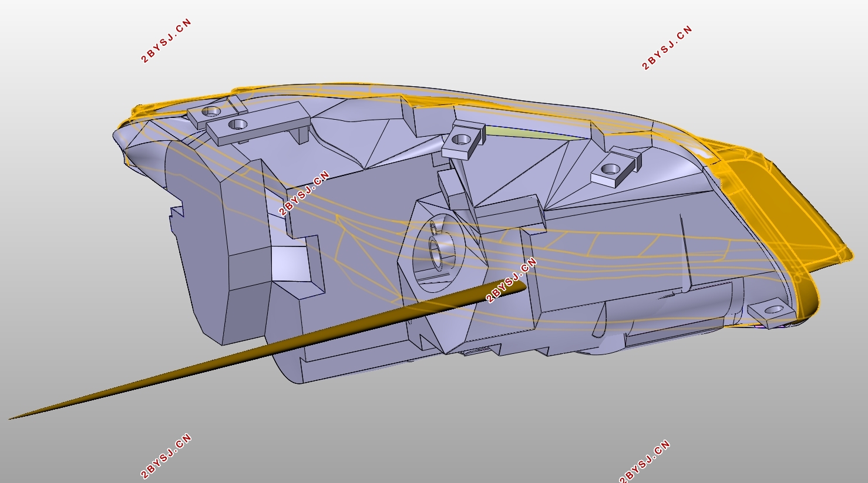
Task: Select the long pointed brown spike surface
Action: [267, 350]
